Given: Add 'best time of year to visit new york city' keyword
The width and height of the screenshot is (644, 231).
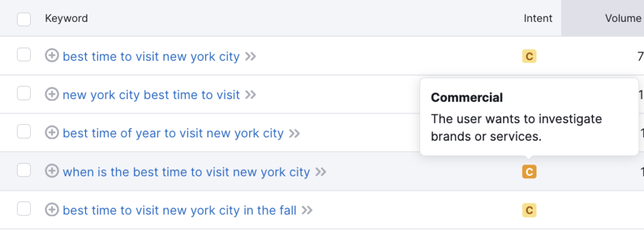Looking at the screenshot, I should (52, 132).
